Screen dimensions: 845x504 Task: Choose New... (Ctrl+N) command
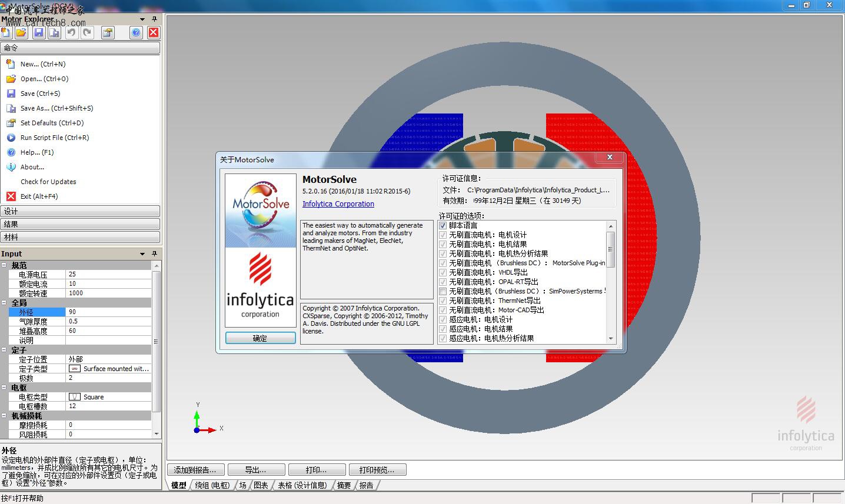43,64
